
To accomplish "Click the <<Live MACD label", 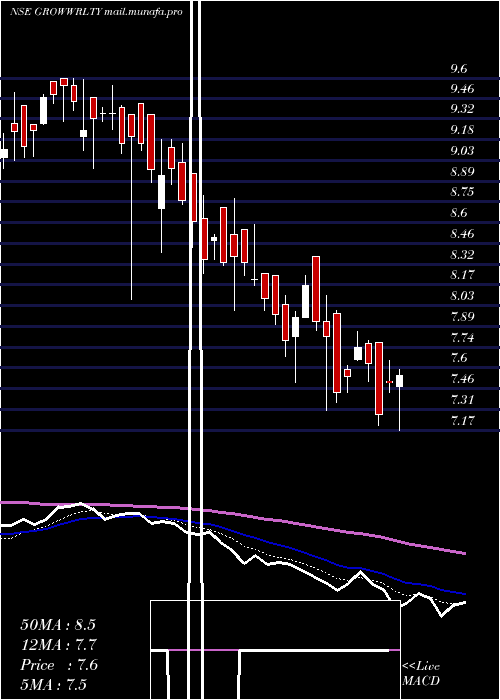I will pyautogui.click(x=421, y=673).
